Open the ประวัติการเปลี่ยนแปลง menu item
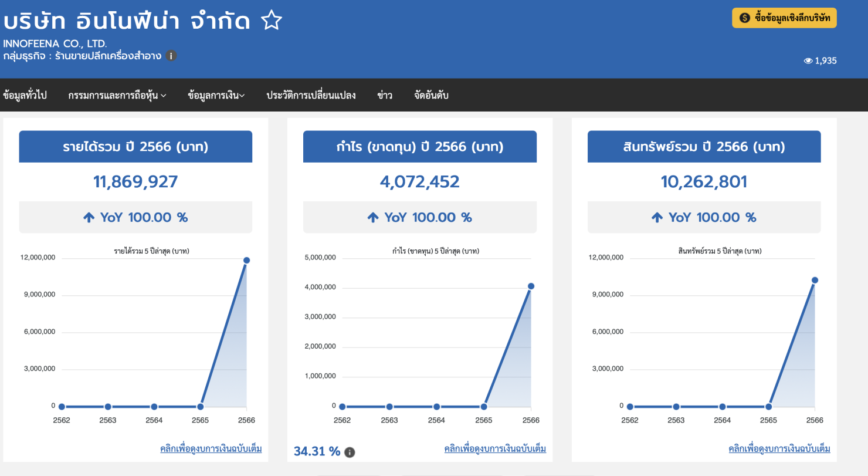The image size is (868, 476). (311, 95)
